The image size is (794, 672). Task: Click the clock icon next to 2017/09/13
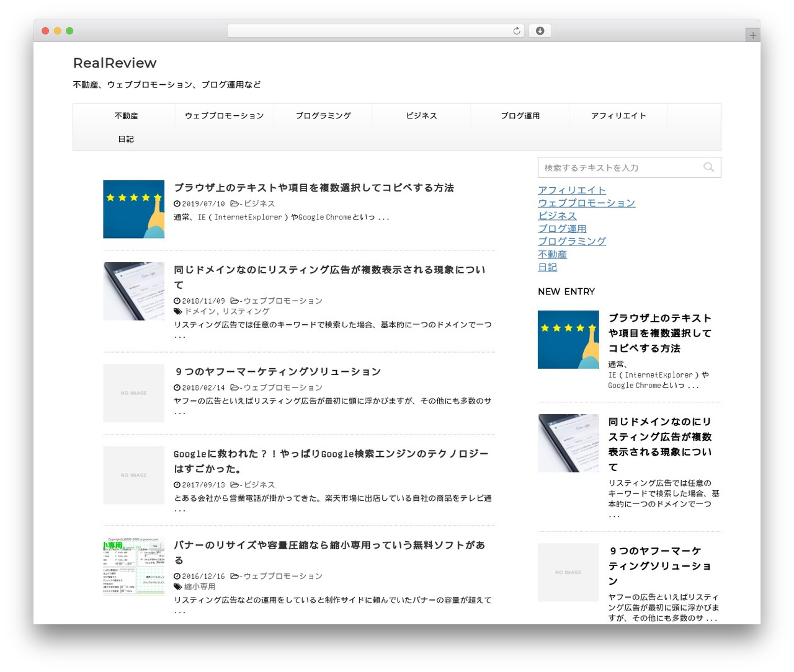pyautogui.click(x=177, y=485)
